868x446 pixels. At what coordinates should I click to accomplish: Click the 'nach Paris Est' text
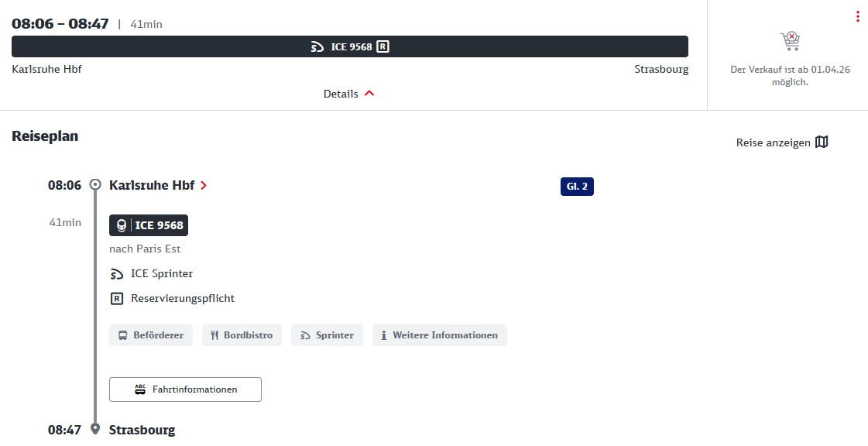145,249
